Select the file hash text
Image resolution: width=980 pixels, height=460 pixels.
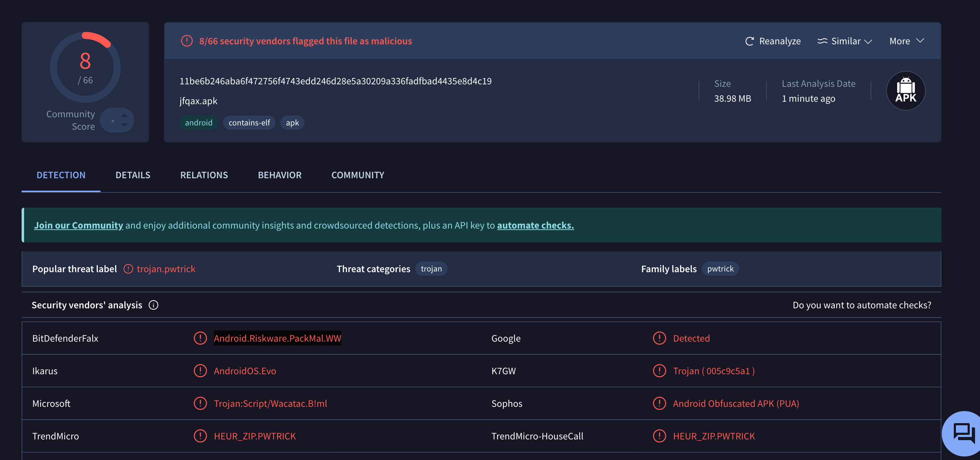click(x=335, y=81)
